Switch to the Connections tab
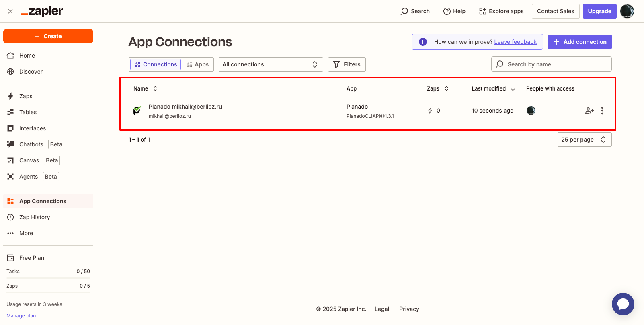644x325 pixels. click(x=156, y=64)
